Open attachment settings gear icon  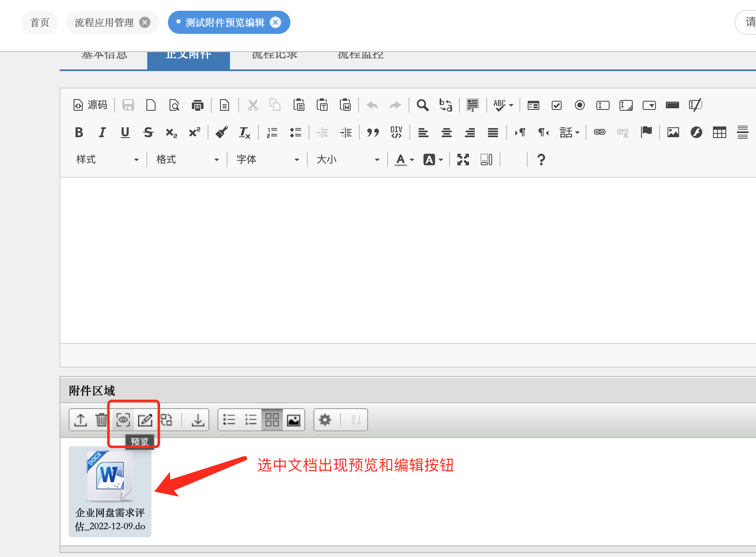(x=325, y=420)
